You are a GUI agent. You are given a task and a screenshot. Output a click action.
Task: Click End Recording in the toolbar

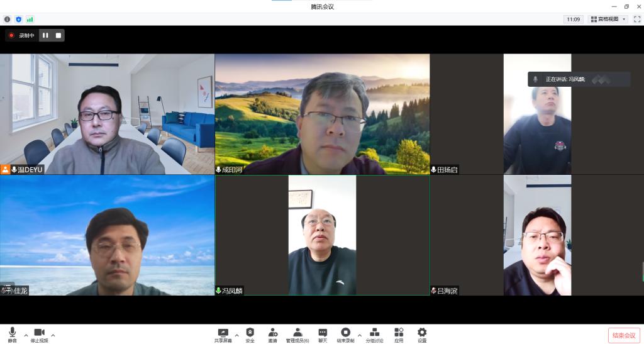tap(345, 334)
